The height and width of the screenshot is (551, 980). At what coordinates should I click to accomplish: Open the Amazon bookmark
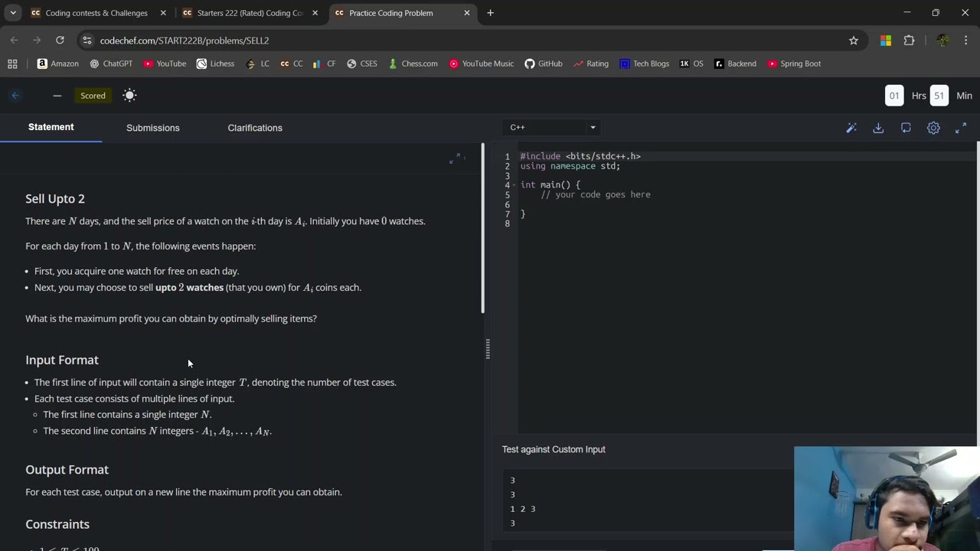58,64
